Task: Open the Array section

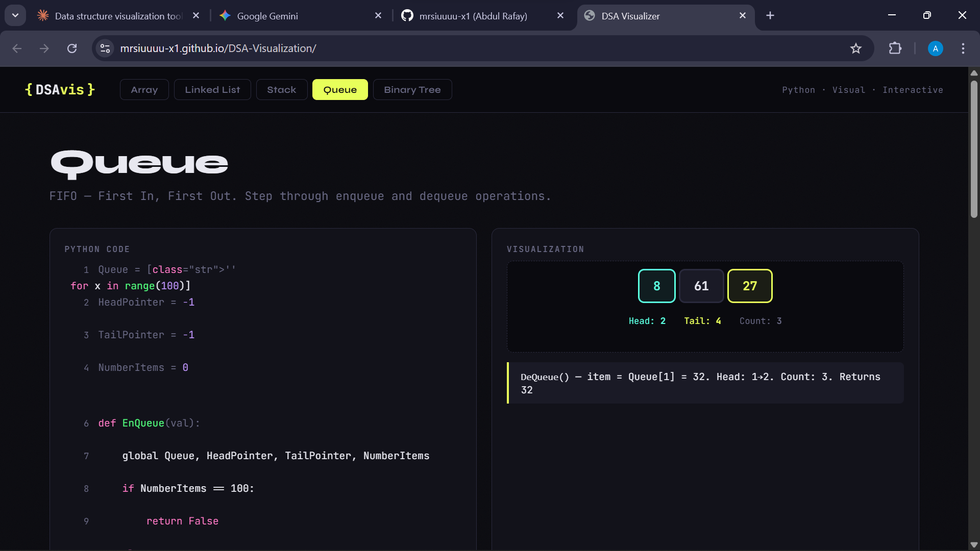Action: 144,90
